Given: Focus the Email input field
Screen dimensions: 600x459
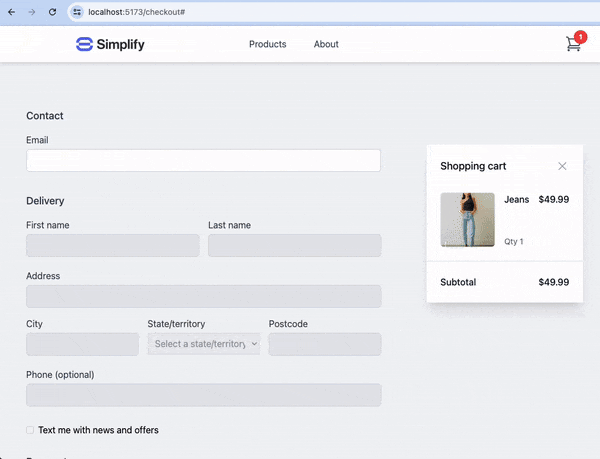Looking at the screenshot, I should [x=204, y=160].
